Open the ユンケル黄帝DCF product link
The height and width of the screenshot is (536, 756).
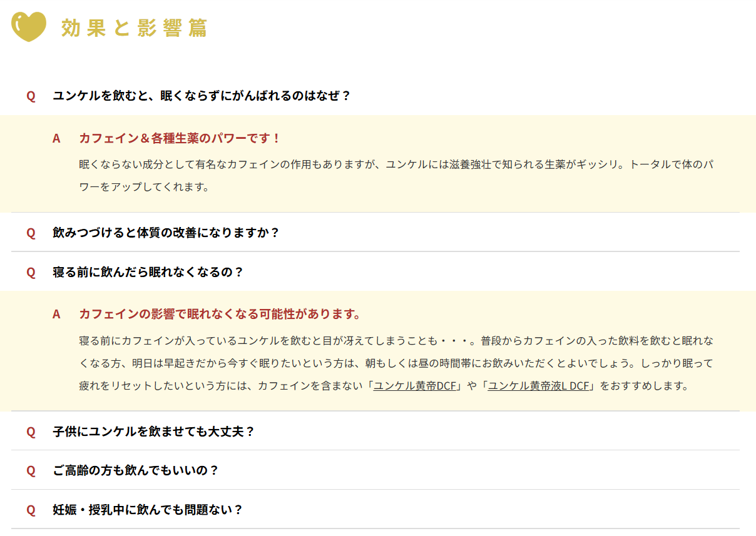(415, 386)
